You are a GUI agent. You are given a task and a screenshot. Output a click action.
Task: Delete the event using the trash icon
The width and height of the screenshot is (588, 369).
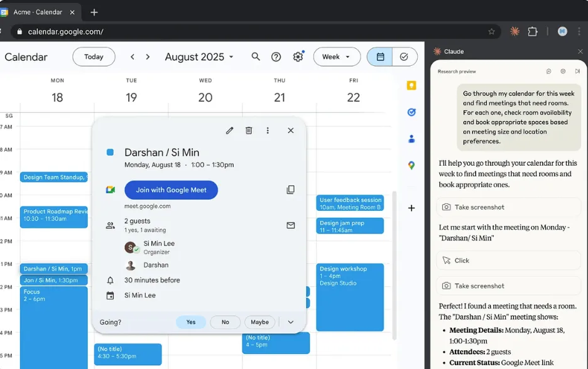[x=249, y=131]
